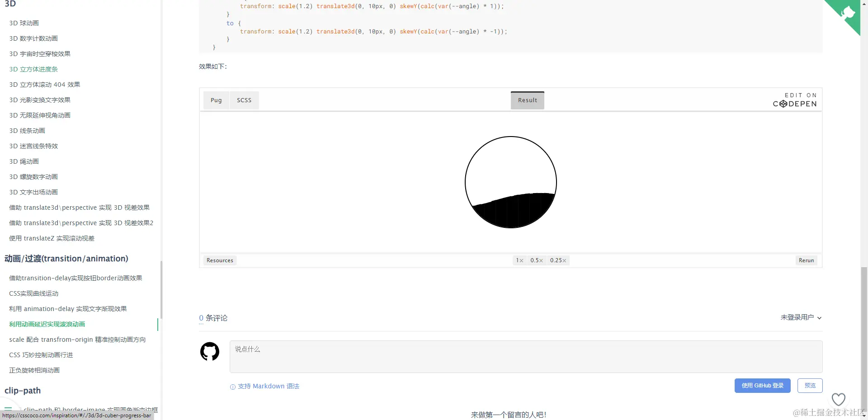Click the CodePen logo to edit the demo
This screenshot has width=868, height=420.
click(x=794, y=104)
